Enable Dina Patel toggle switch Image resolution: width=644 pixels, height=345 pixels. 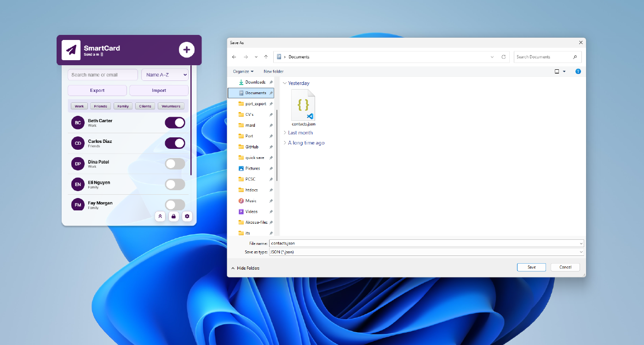[175, 164]
